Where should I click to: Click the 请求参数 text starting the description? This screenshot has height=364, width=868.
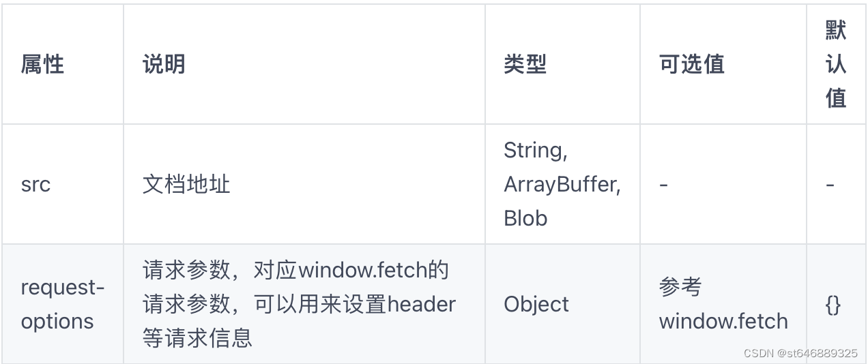click(186, 271)
